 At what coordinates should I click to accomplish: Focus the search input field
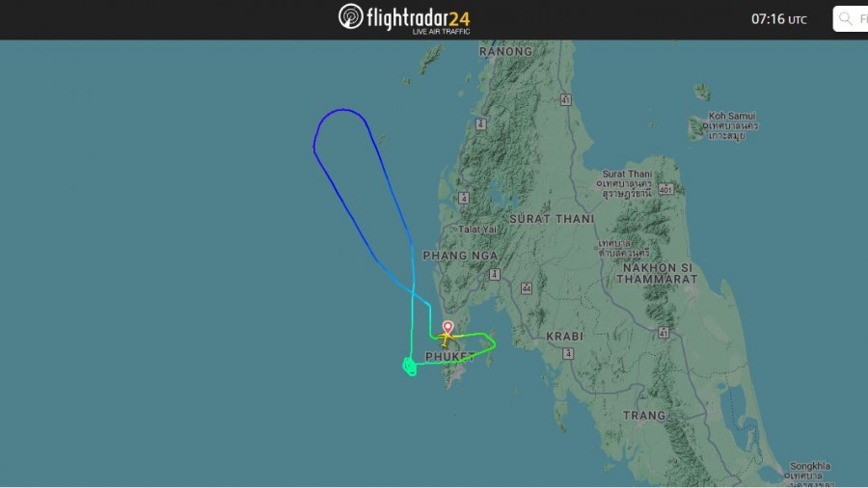tap(851, 19)
